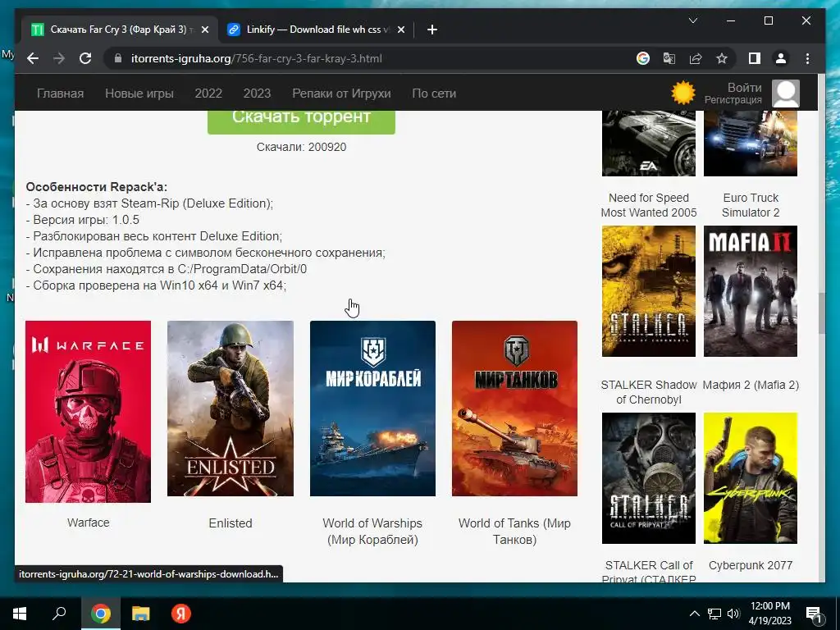This screenshot has width=840, height=630.
Task: Click the World of Tanks title link
Action: (514, 531)
